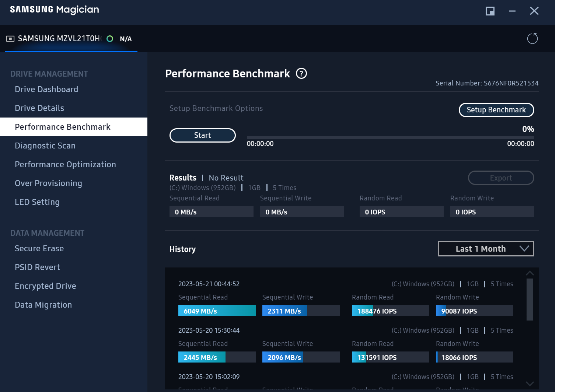
Task: Click the Setup Benchmark Options label
Action: tap(216, 108)
